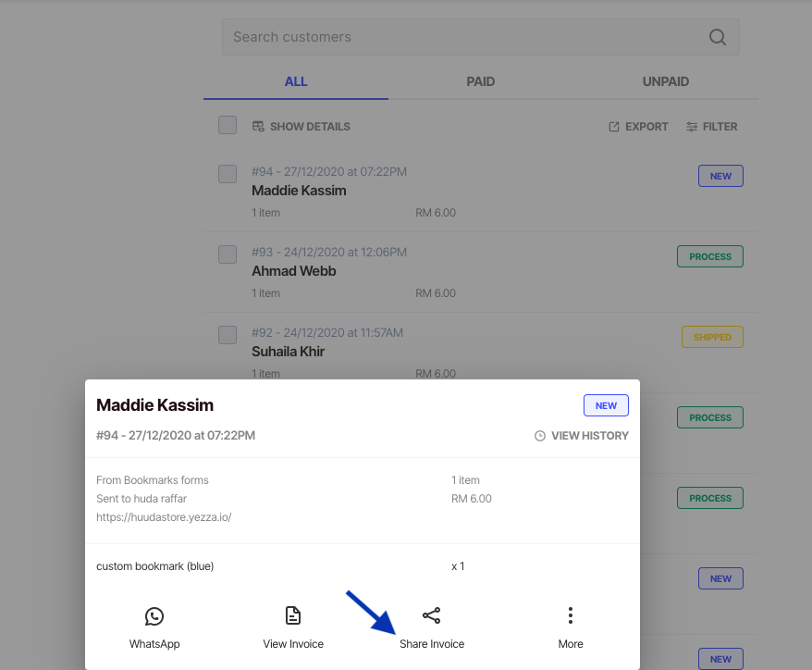Click the EXPORT label
The height and width of the screenshot is (670, 812).
(646, 127)
